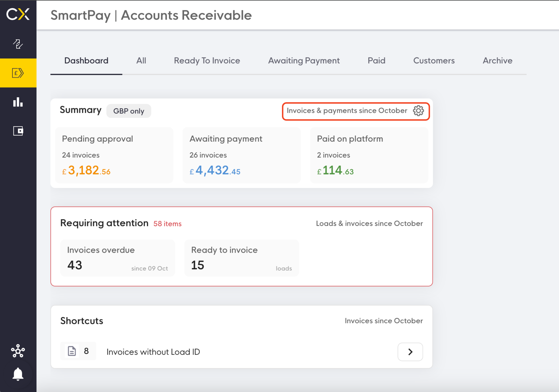
Task: Click the Summary heading
Action: pyautogui.click(x=81, y=110)
